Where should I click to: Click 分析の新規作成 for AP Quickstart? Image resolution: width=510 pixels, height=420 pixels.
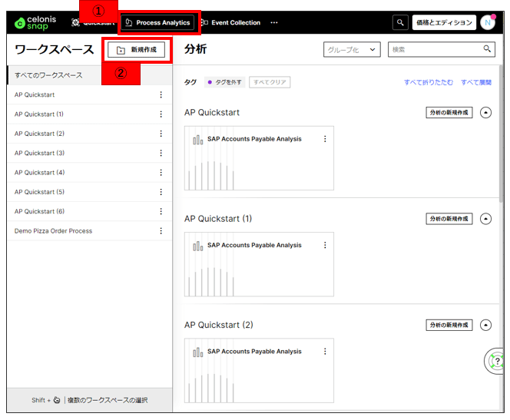point(449,112)
